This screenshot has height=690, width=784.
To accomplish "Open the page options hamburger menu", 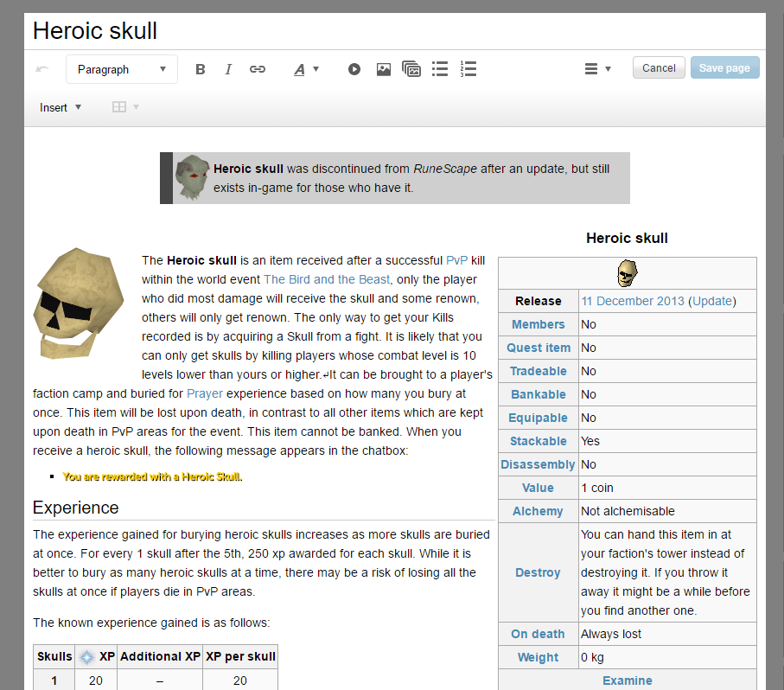I will pos(597,69).
